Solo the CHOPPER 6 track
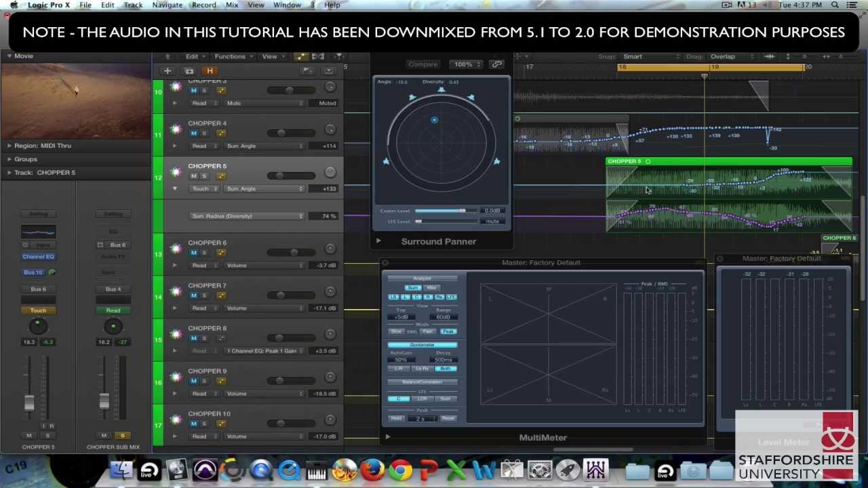The width and height of the screenshot is (868, 488). coord(203,252)
